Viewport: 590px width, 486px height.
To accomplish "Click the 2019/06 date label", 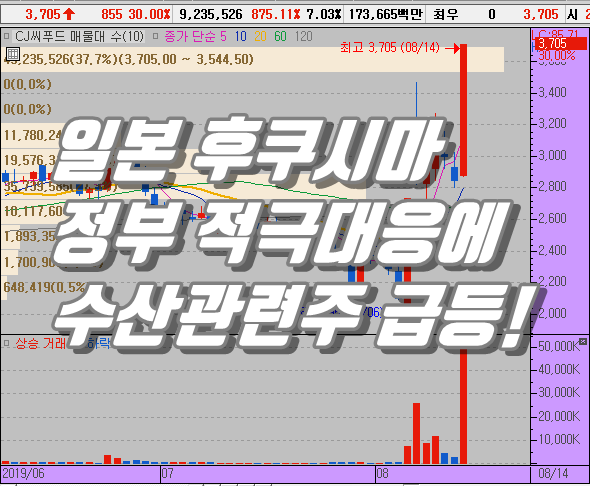I will 23,473.
